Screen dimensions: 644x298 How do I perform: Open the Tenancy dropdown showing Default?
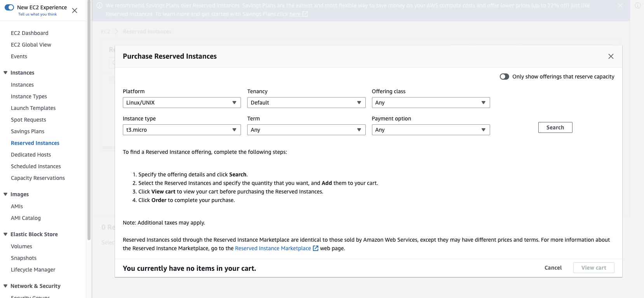306,103
